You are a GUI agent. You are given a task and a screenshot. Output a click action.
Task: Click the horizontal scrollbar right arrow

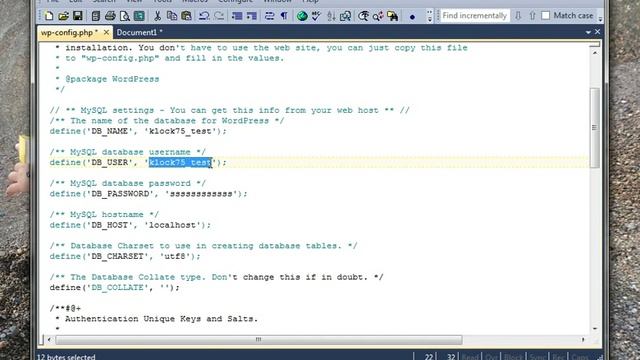click(583, 339)
